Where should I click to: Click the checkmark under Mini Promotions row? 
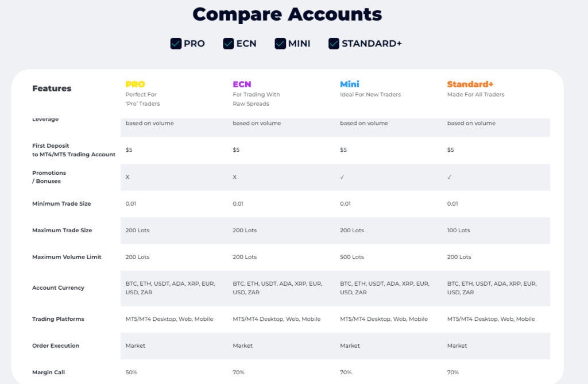pos(341,177)
